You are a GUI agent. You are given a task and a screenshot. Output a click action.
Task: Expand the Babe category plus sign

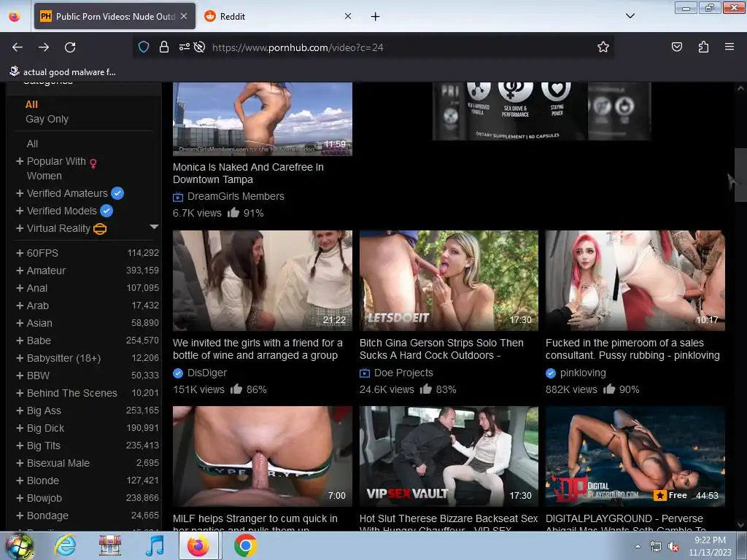(20, 341)
